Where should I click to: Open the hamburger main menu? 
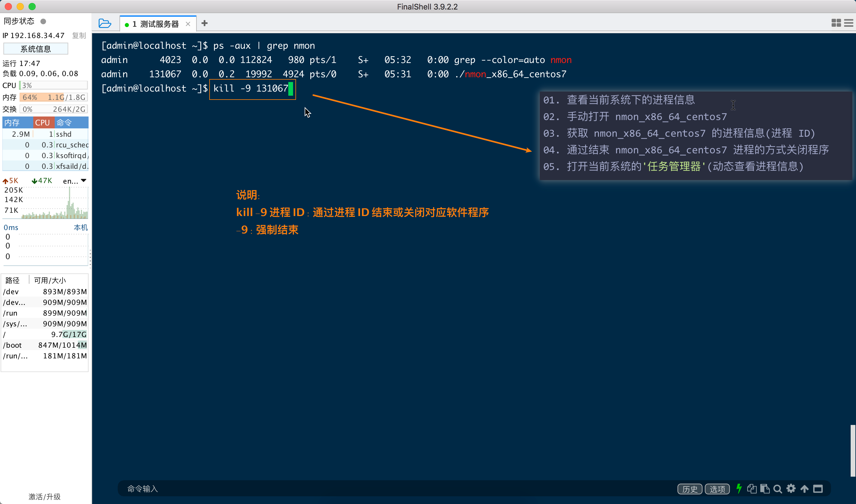(849, 23)
